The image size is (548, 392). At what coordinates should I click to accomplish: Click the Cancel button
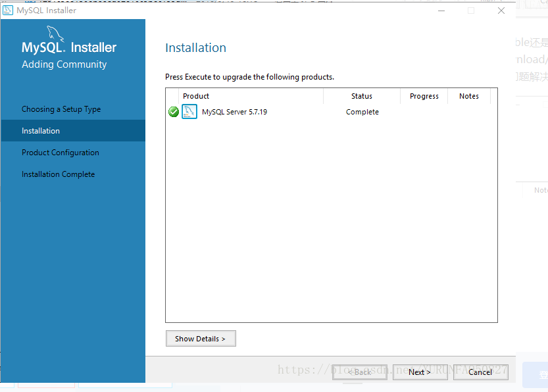pyautogui.click(x=480, y=372)
